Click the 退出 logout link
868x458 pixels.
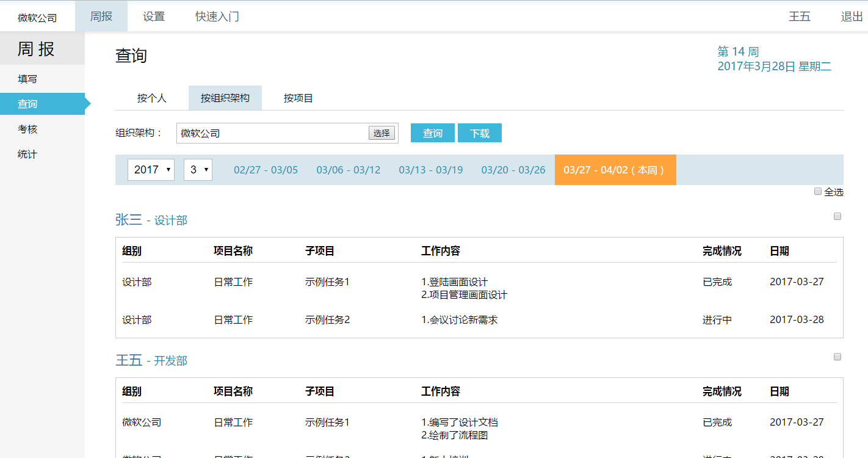click(x=852, y=16)
